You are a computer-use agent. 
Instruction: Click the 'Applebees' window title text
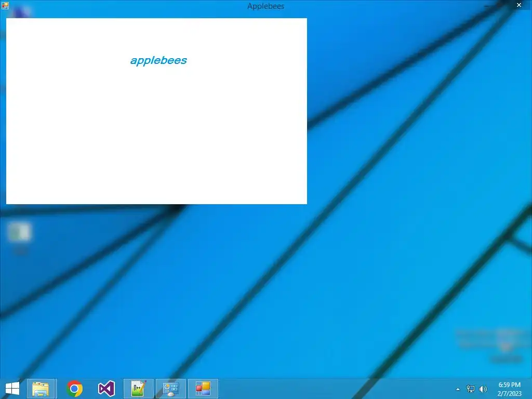pyautogui.click(x=265, y=6)
